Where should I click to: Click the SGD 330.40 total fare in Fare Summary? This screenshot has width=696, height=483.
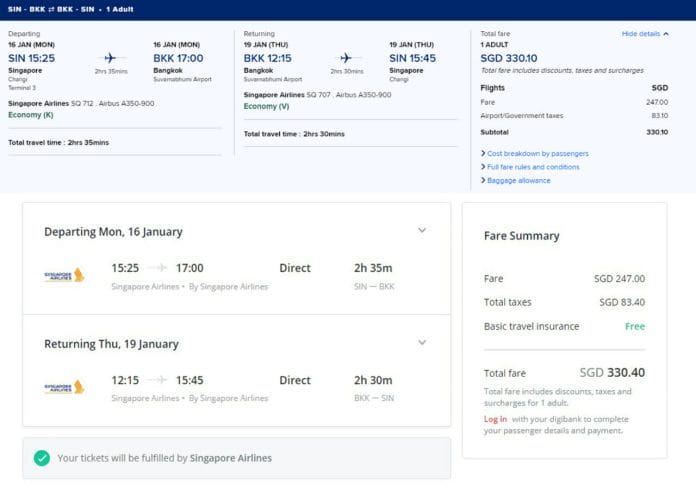pyautogui.click(x=612, y=372)
